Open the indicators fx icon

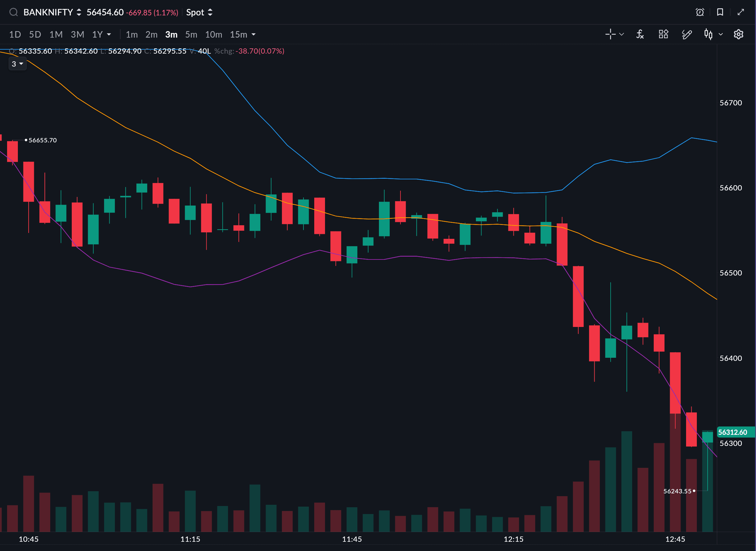pos(640,34)
